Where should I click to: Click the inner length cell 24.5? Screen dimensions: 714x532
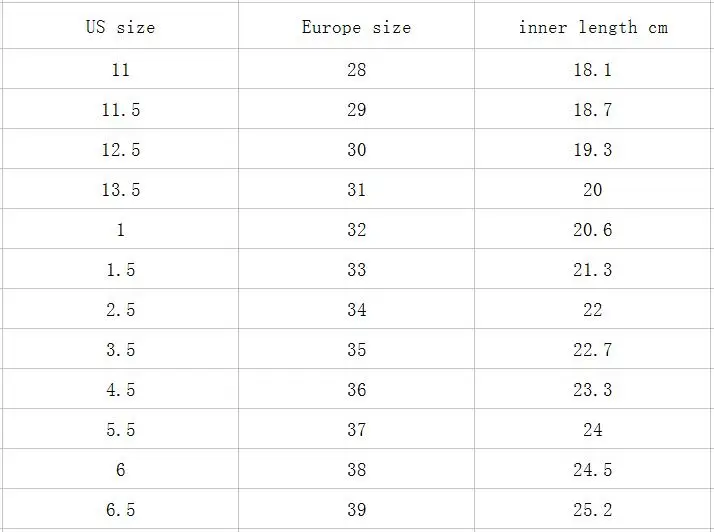tap(592, 469)
